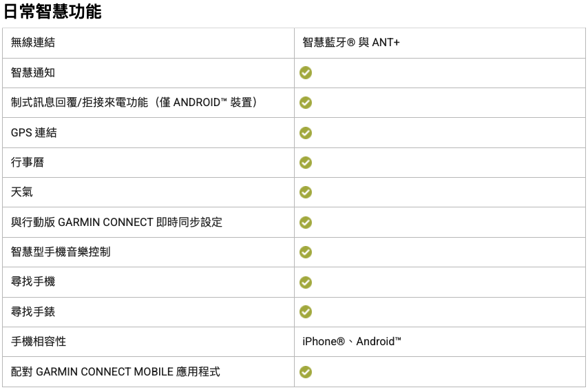Click the 天氣 row checkmark icon
The width and height of the screenshot is (588, 390).
coord(306,192)
